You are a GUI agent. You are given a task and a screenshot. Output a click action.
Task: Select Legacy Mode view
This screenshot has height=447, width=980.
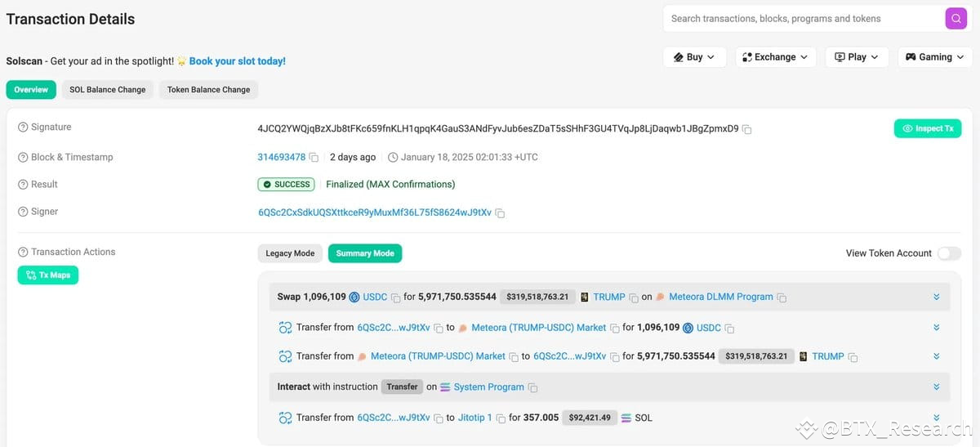click(x=290, y=253)
